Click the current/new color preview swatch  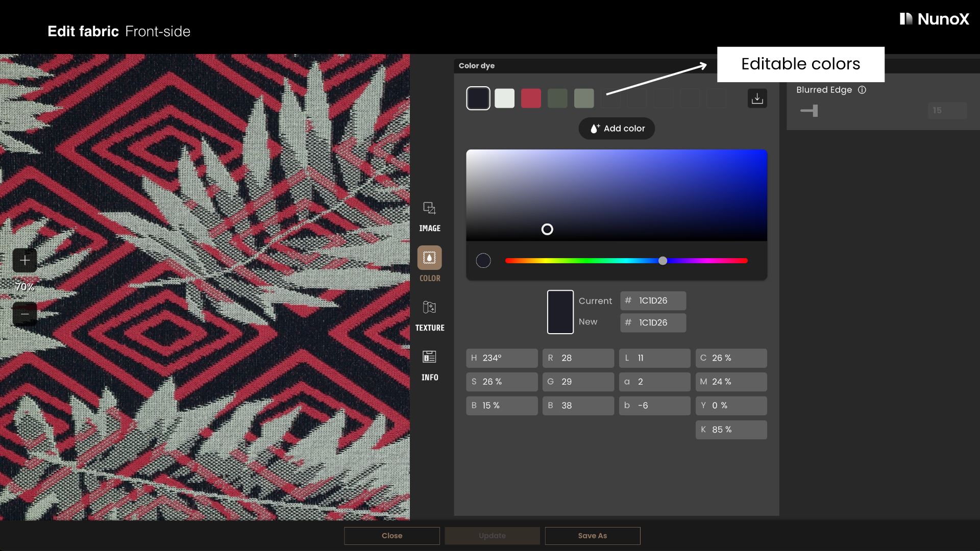point(560,312)
